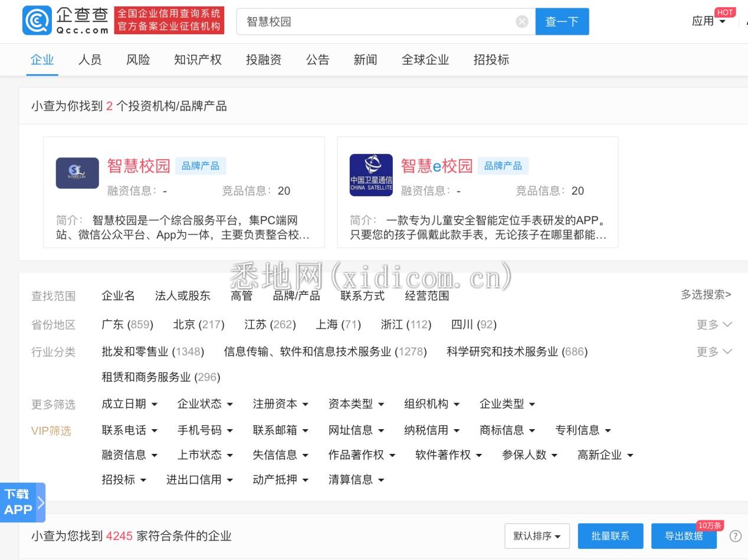Open the 商标信息 VIP filter dropdown
This screenshot has width=748, height=560.
[x=507, y=430]
